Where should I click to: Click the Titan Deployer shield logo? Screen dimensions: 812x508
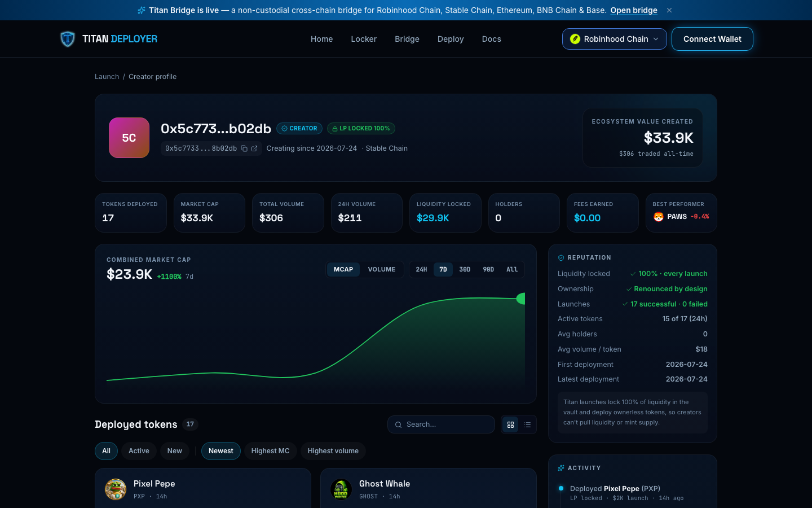point(68,39)
